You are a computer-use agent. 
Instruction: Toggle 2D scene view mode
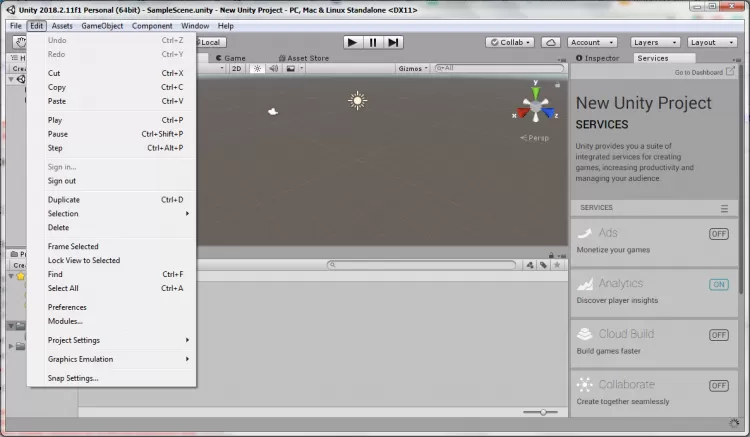tap(237, 68)
